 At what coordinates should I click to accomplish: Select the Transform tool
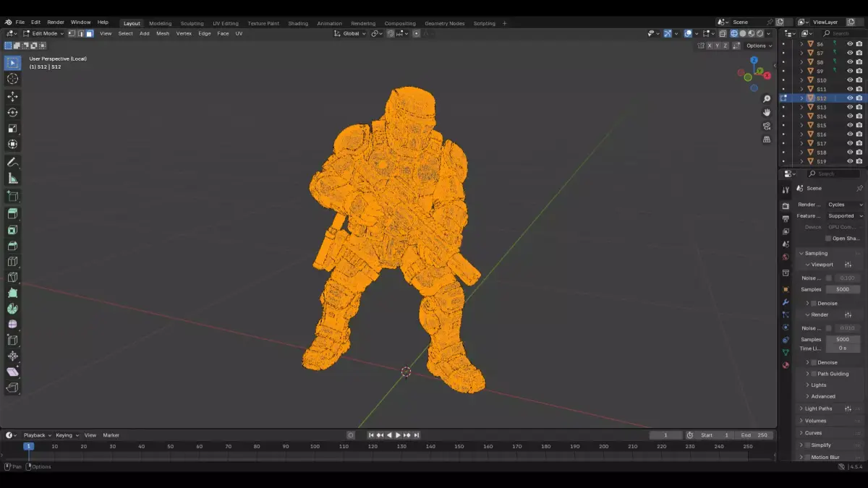pyautogui.click(x=12, y=144)
